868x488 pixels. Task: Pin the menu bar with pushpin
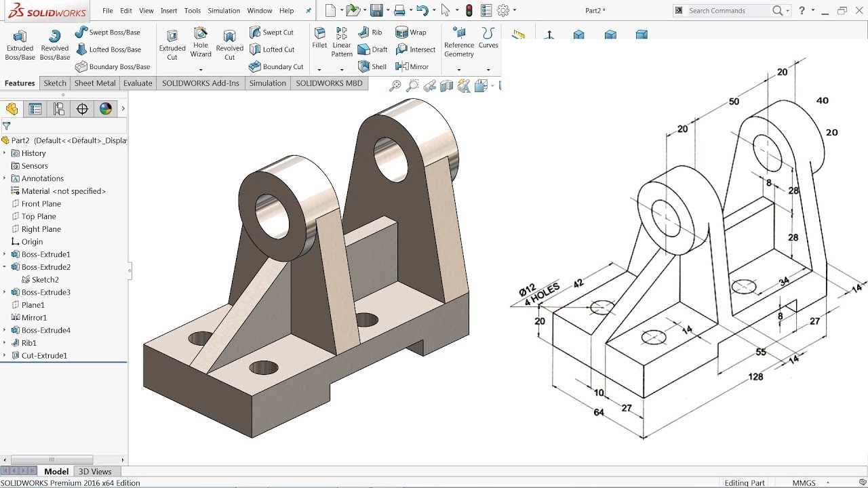[x=310, y=11]
